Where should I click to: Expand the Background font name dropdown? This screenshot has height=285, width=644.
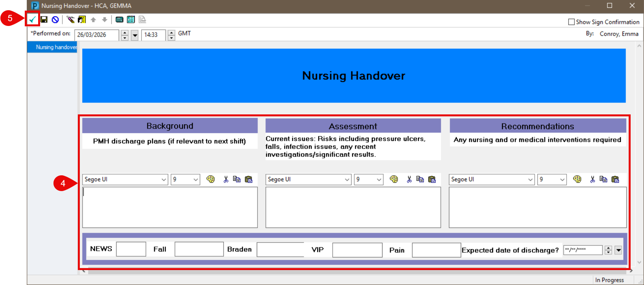[164, 180]
